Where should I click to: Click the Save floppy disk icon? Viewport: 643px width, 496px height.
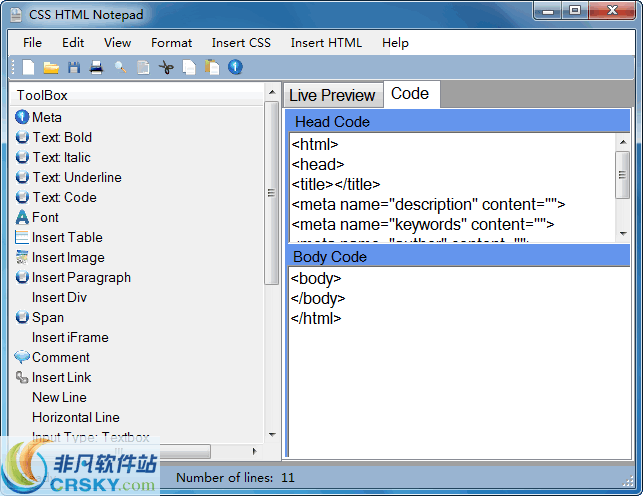coord(74,68)
